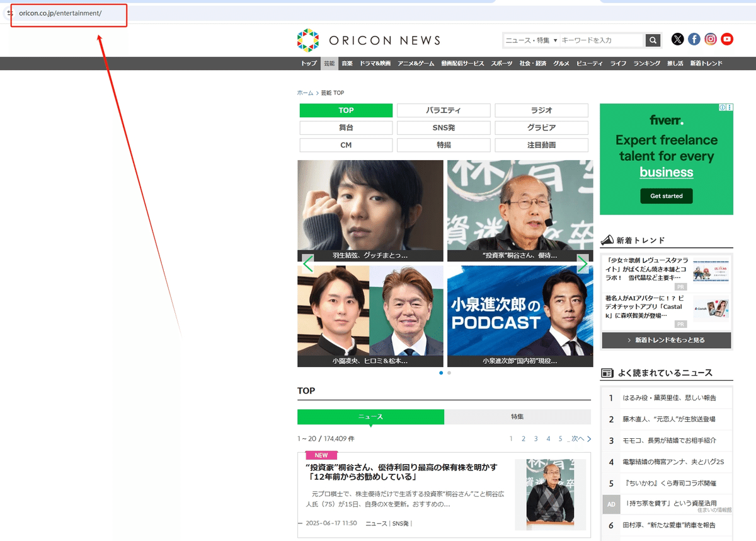Image resolution: width=756 pixels, height=541 pixels.
Task: Select the green TOP category button
Action: 346,110
